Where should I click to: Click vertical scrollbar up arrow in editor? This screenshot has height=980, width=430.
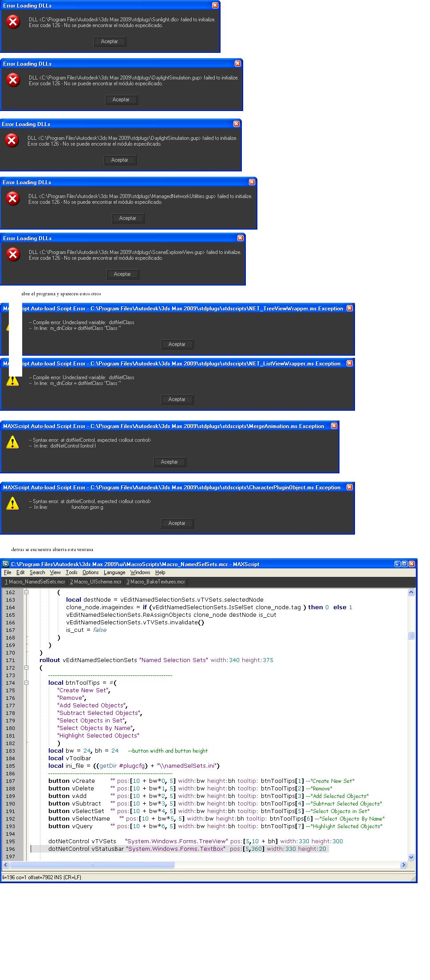point(411,592)
